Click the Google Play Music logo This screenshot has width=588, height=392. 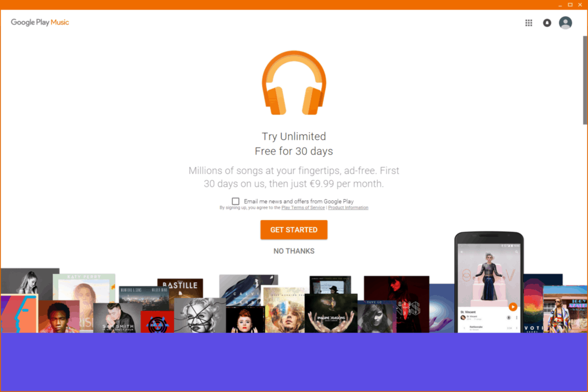tap(40, 22)
